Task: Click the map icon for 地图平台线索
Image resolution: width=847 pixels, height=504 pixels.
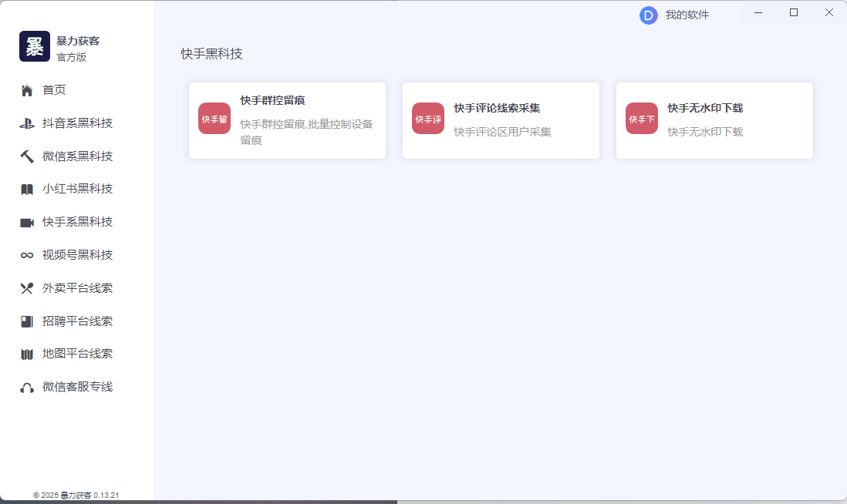Action: (x=27, y=354)
